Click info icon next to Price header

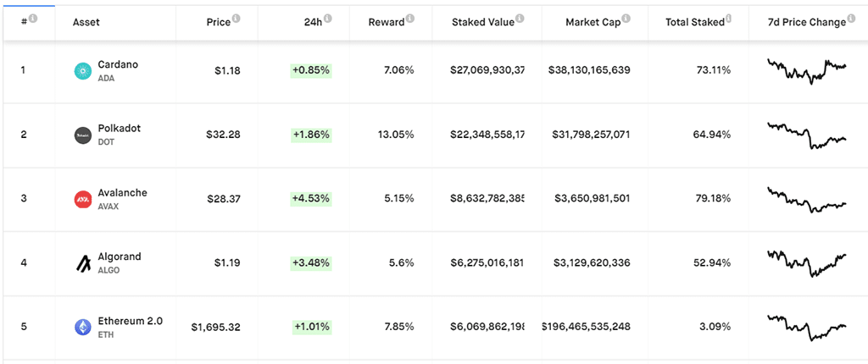236,19
